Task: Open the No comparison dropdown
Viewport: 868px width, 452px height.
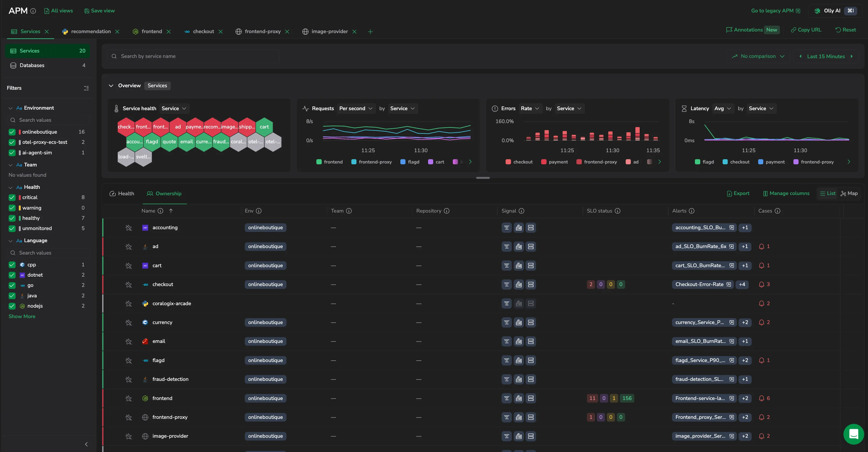Action: tap(758, 56)
